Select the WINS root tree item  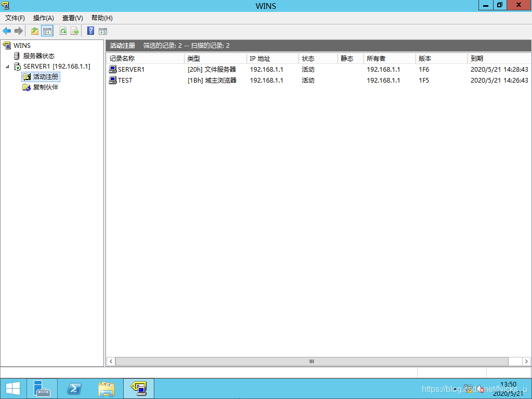pyautogui.click(x=22, y=46)
